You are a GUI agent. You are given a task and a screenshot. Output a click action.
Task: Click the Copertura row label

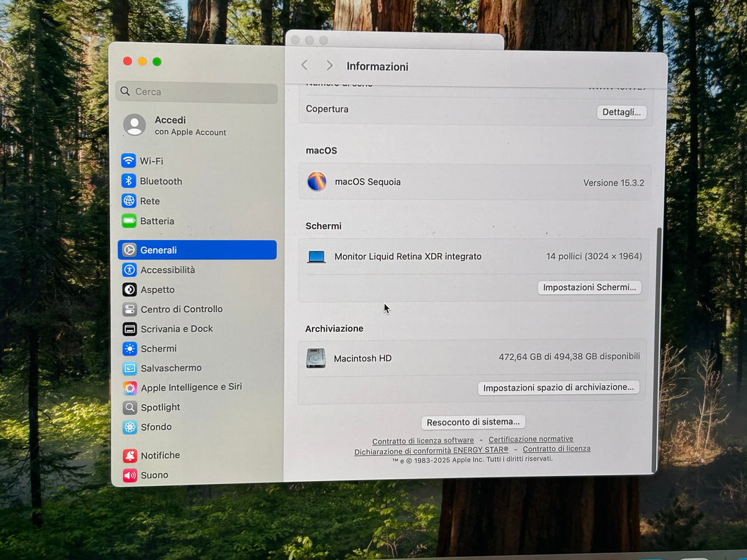[327, 109]
